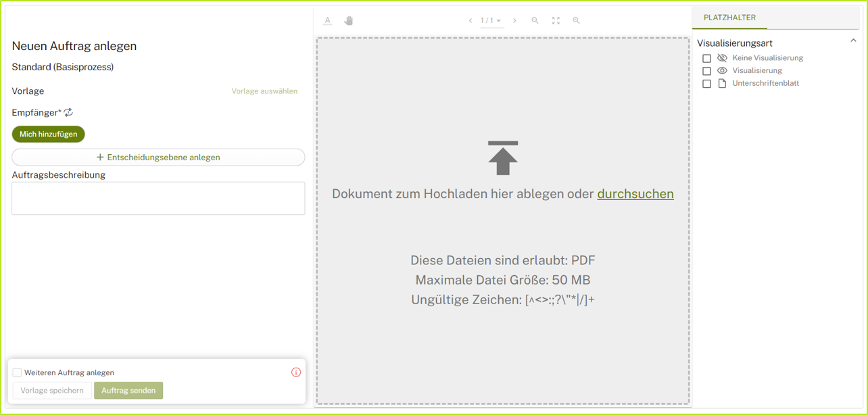Select the text selection tool
The width and height of the screenshot is (868, 415).
(x=328, y=21)
